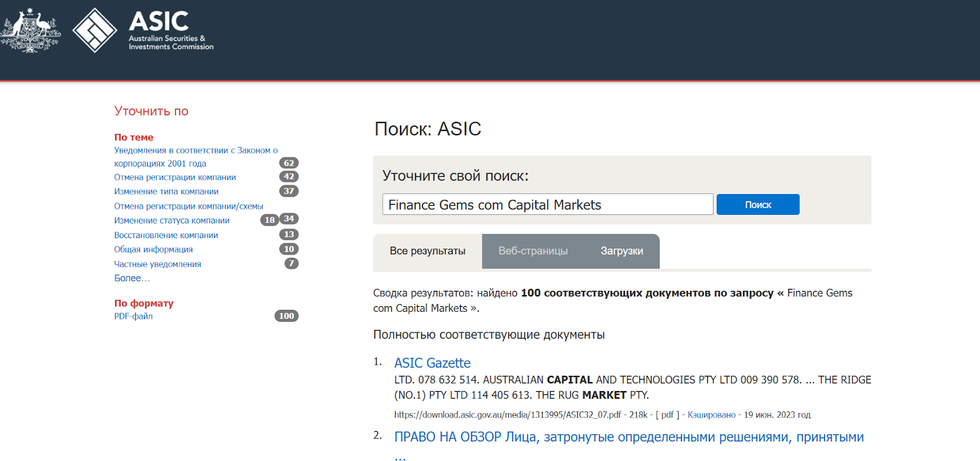Viewport: 980px width, 461px height.
Task: Click the count badge 18
Action: (270, 220)
